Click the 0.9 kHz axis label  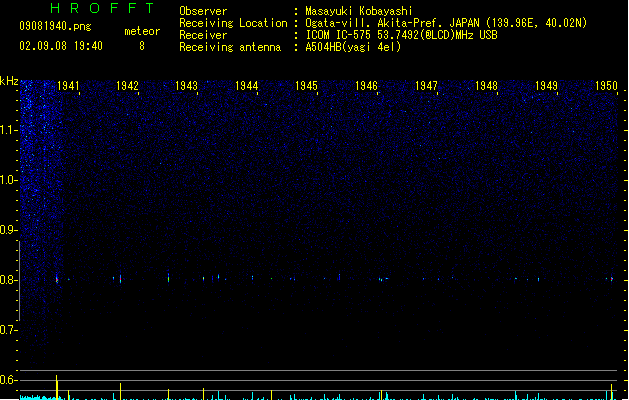(8, 230)
